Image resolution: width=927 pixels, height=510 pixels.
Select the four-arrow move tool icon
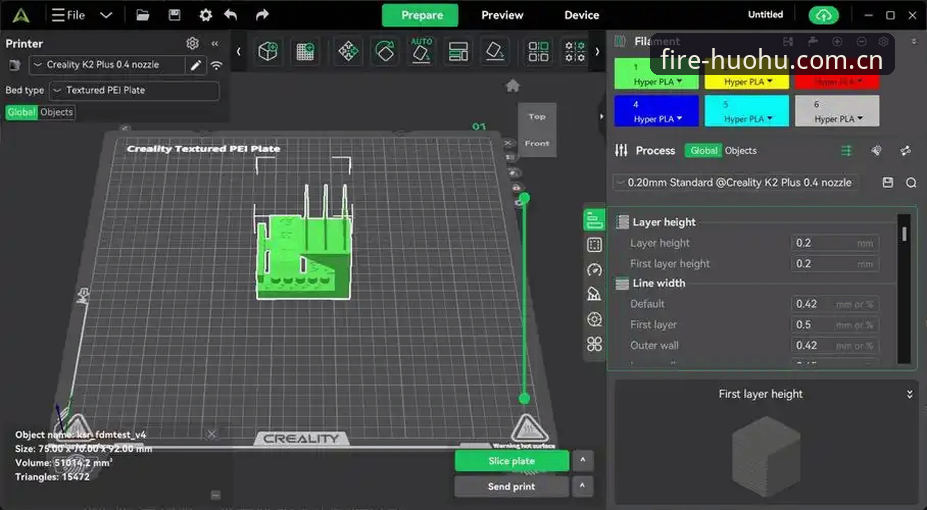click(348, 52)
